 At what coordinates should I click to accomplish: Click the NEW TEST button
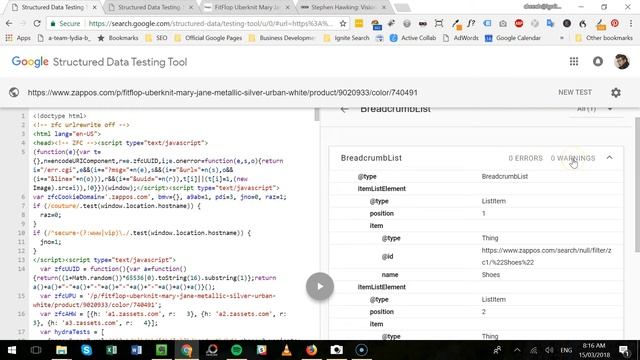[x=575, y=92]
